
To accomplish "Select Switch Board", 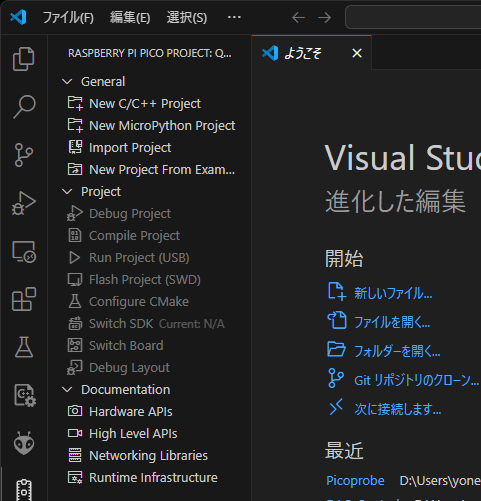I will (149, 346).
